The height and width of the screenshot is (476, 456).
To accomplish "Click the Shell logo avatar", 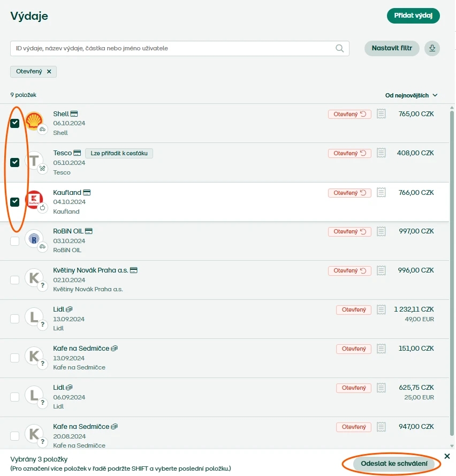I will 34,120.
